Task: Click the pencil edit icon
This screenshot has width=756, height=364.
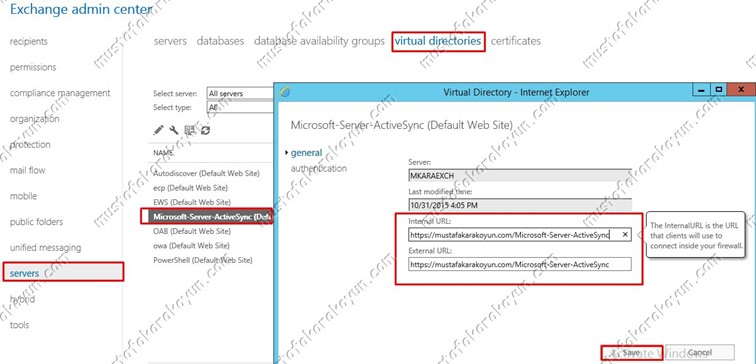Action: pyautogui.click(x=159, y=130)
